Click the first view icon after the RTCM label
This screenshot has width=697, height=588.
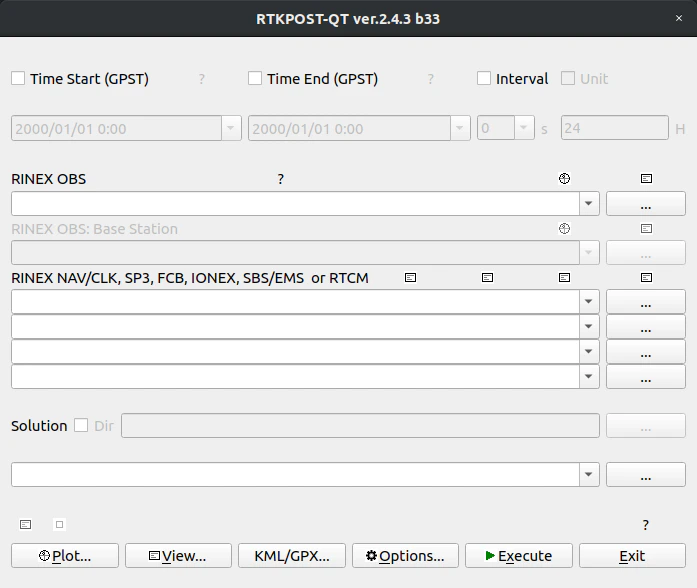(x=410, y=278)
